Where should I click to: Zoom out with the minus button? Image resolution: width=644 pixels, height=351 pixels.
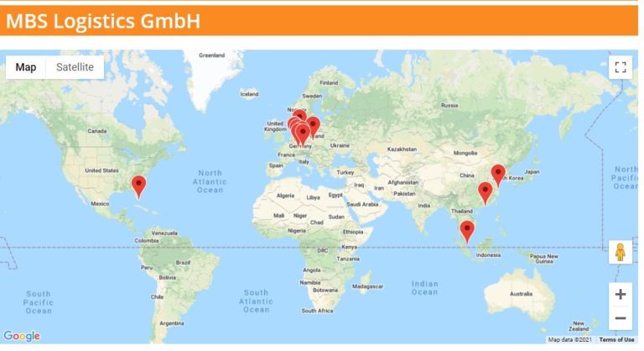click(621, 318)
